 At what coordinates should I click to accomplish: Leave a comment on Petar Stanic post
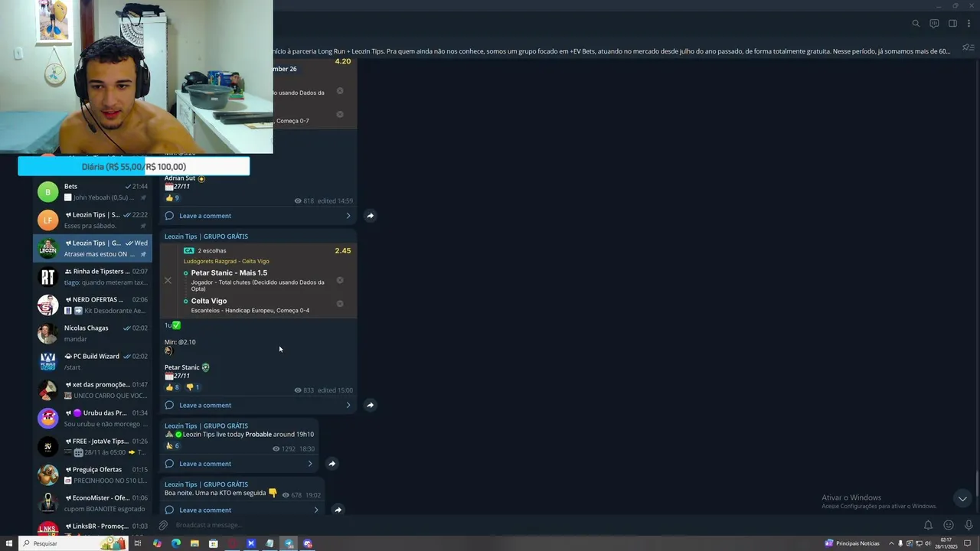coord(204,405)
